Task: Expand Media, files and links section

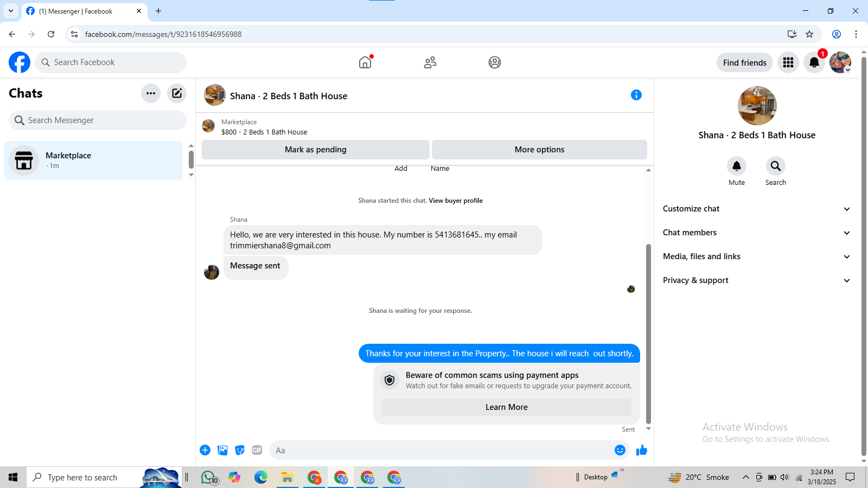Action: [757, 256]
